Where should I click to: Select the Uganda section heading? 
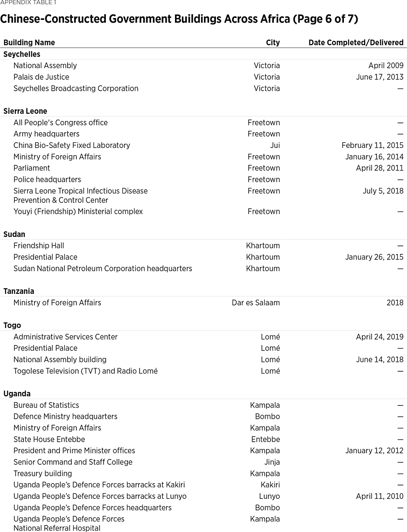point(17,394)
